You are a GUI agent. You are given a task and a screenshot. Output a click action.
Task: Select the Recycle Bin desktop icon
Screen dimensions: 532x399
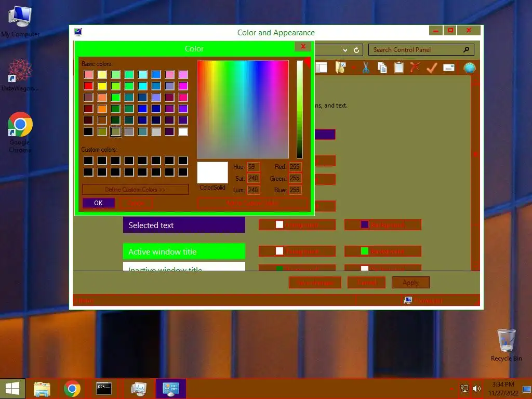pos(506,345)
